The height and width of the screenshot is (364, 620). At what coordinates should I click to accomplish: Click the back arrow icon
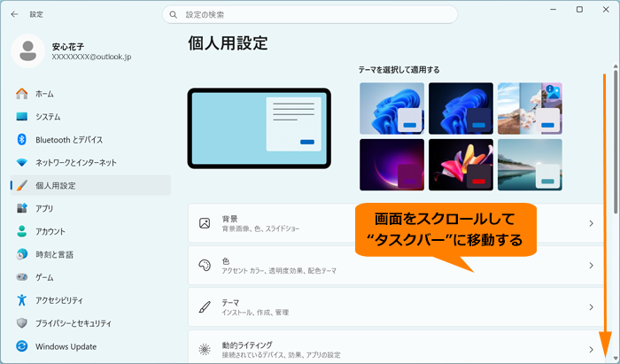tap(15, 14)
